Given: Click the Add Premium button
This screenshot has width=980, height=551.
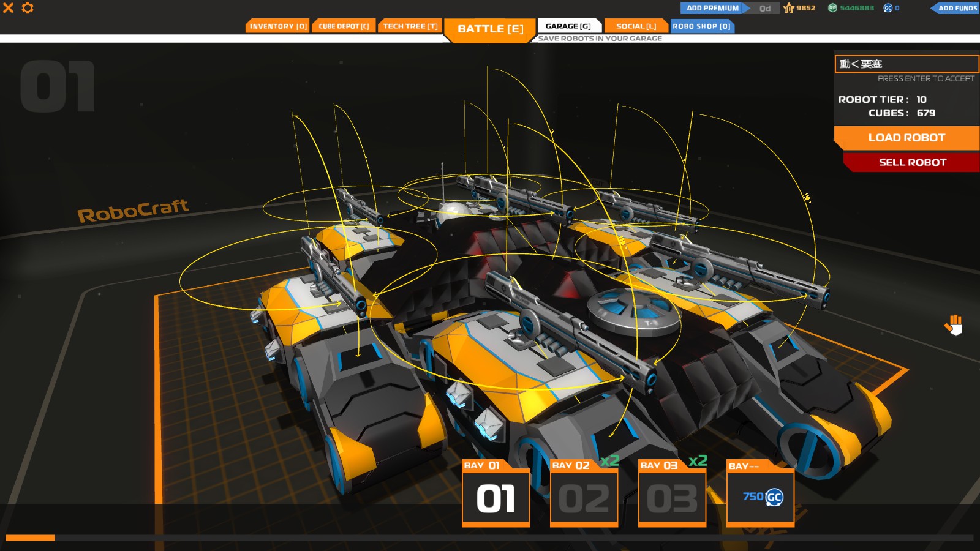Looking at the screenshot, I should (x=714, y=8).
